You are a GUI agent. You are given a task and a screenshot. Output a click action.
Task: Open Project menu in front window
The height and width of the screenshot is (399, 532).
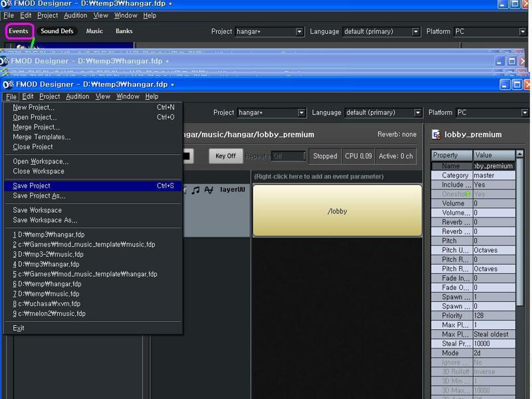tap(49, 96)
